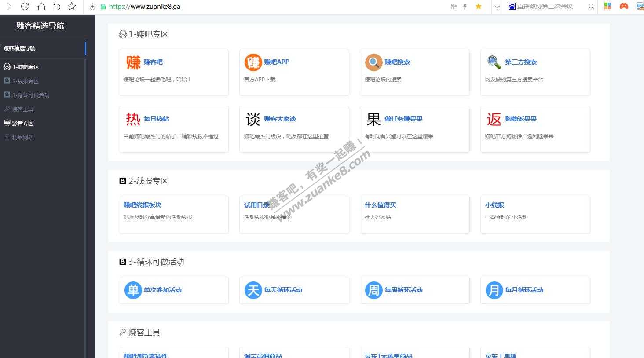This screenshot has height=358, width=644.
Task: Open the 京东1元凑单商品 link
Action: tap(388, 355)
